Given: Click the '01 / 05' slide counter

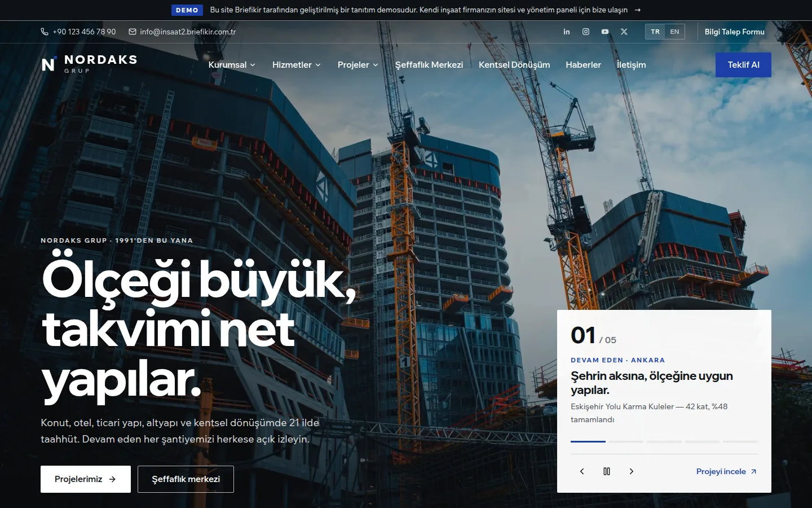Looking at the screenshot, I should pyautogui.click(x=593, y=336).
